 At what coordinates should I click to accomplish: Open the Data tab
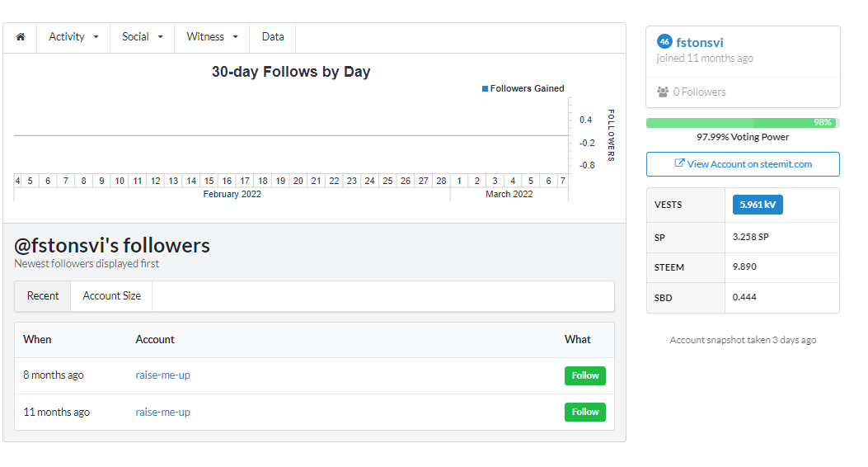[x=273, y=37]
